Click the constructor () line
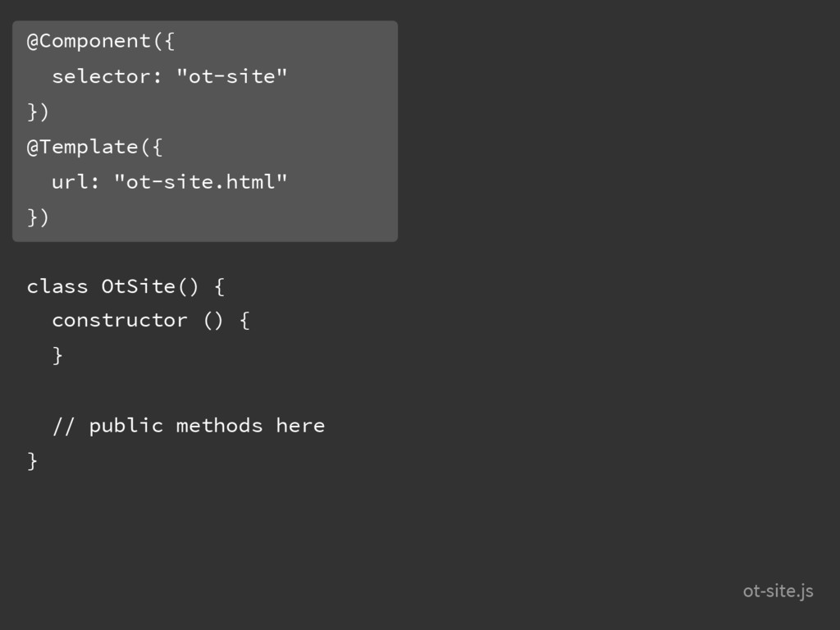840x630 pixels. [151, 321]
